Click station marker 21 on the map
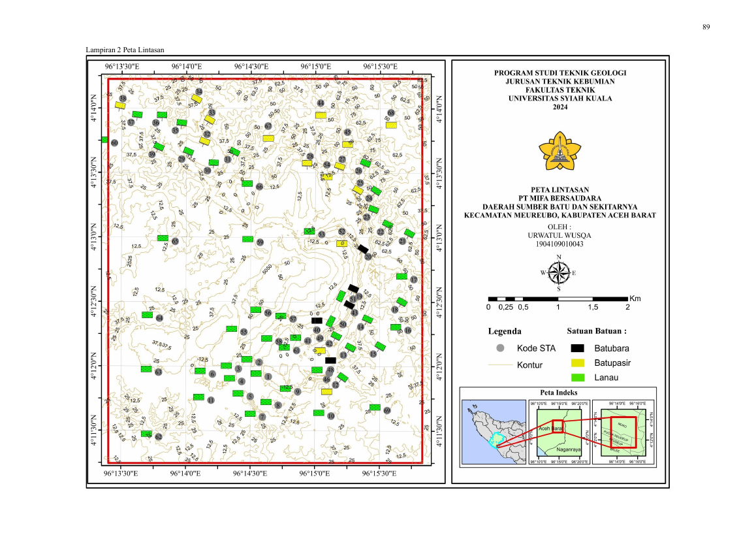This screenshot has height=535, width=756. pos(403,241)
